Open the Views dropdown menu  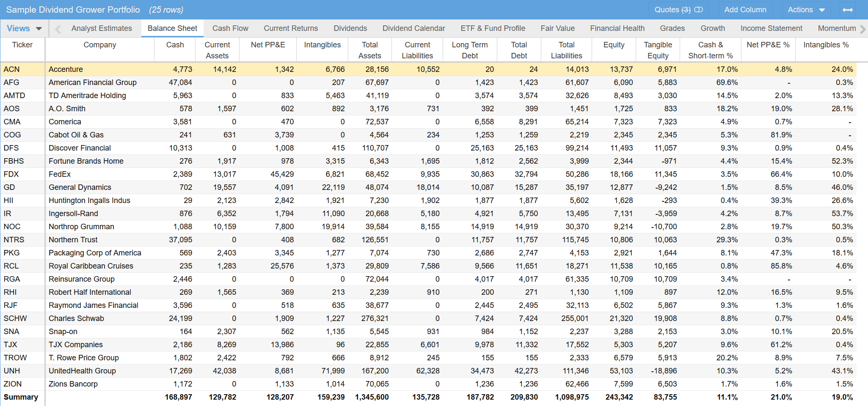tap(24, 28)
